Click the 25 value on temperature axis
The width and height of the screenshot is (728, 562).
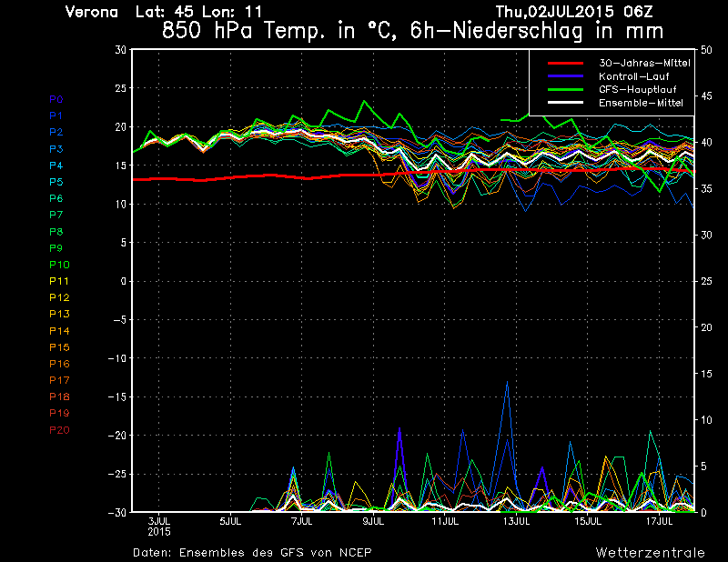coord(121,88)
